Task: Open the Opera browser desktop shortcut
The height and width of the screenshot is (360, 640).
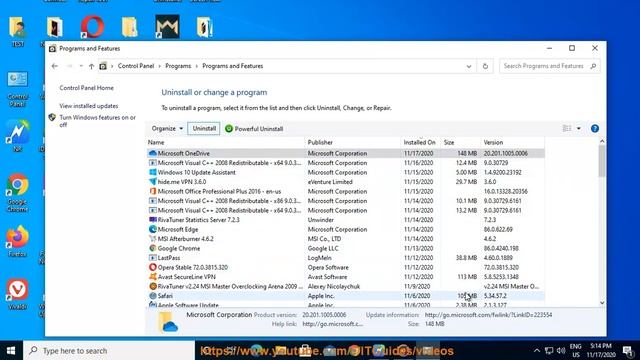Action: pyautogui.click(x=92, y=27)
